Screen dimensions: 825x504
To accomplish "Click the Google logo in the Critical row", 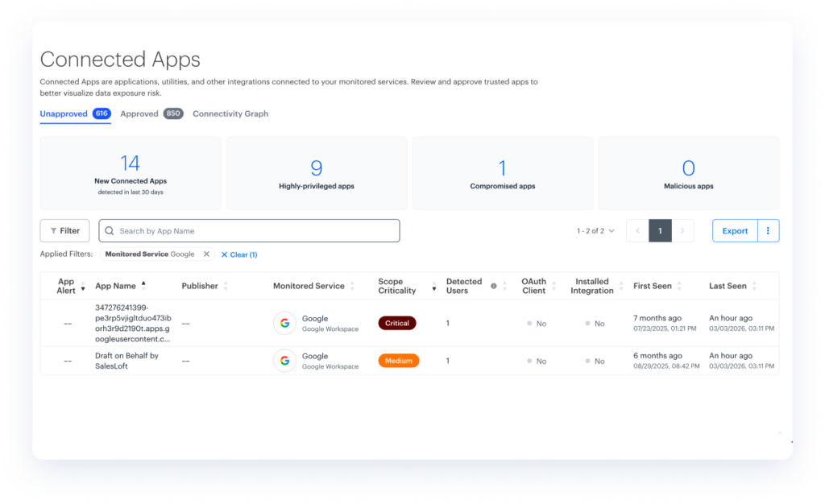I will (284, 324).
